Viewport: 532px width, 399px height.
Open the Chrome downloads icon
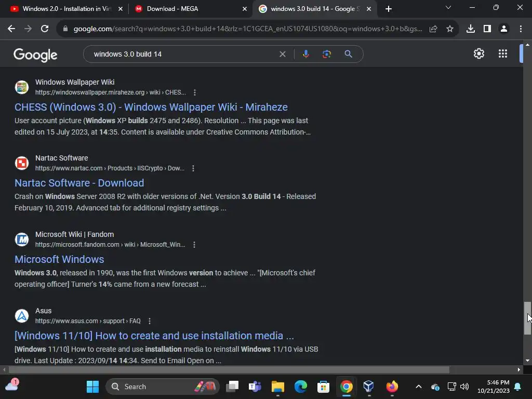(471, 29)
